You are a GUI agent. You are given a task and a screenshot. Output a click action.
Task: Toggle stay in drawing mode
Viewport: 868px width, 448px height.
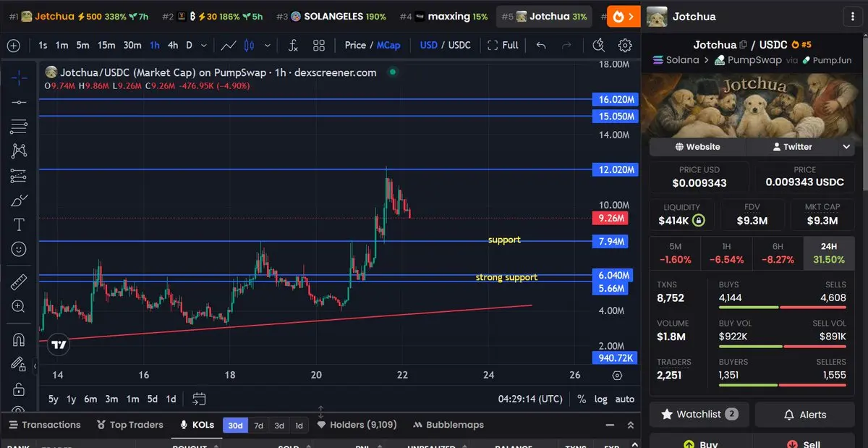19,364
